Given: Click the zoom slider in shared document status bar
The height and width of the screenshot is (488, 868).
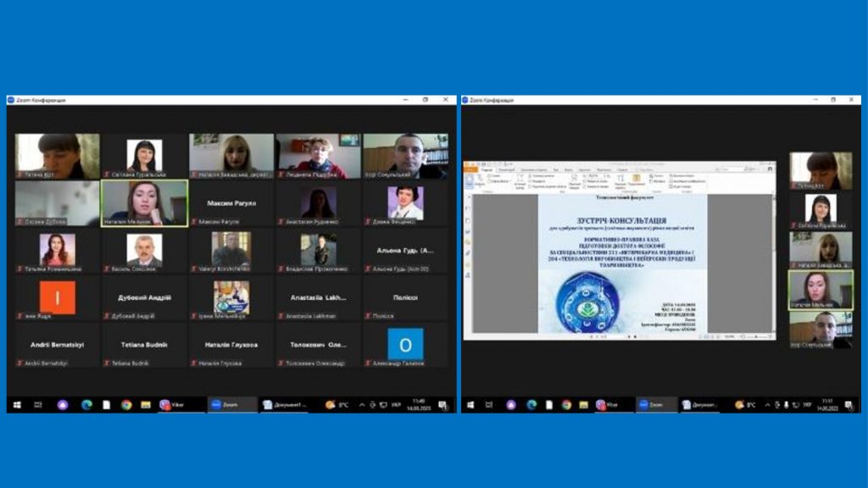Looking at the screenshot, I should tap(754, 336).
